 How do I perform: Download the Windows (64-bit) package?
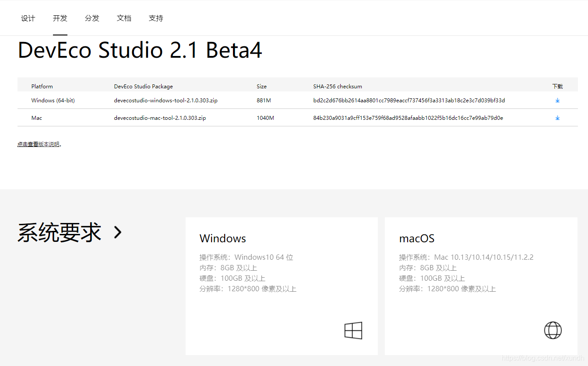(x=557, y=101)
